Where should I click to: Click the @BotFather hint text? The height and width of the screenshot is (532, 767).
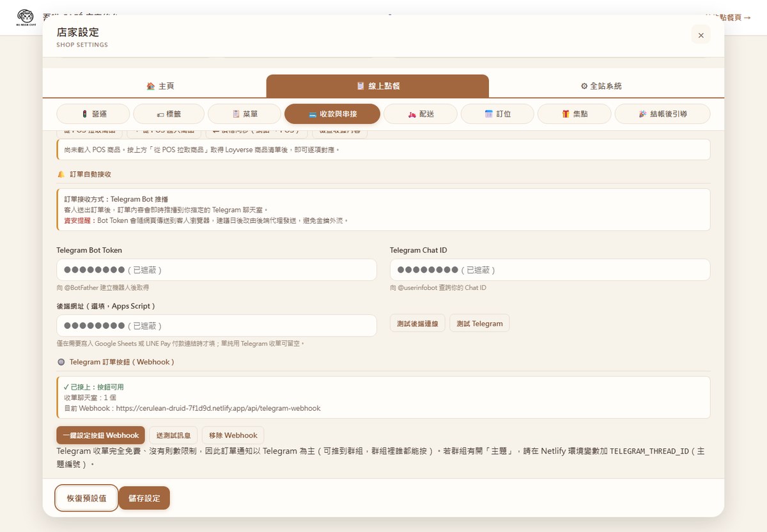103,288
